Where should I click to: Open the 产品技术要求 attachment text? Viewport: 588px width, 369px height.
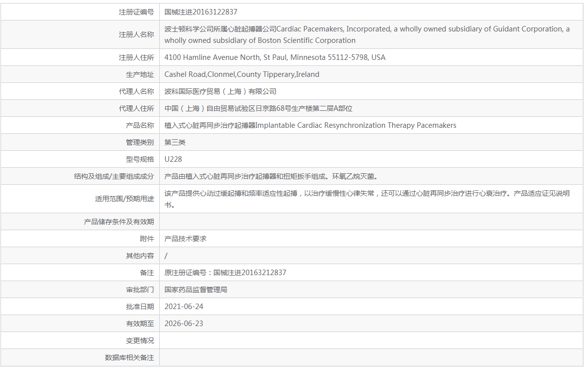coord(185,239)
